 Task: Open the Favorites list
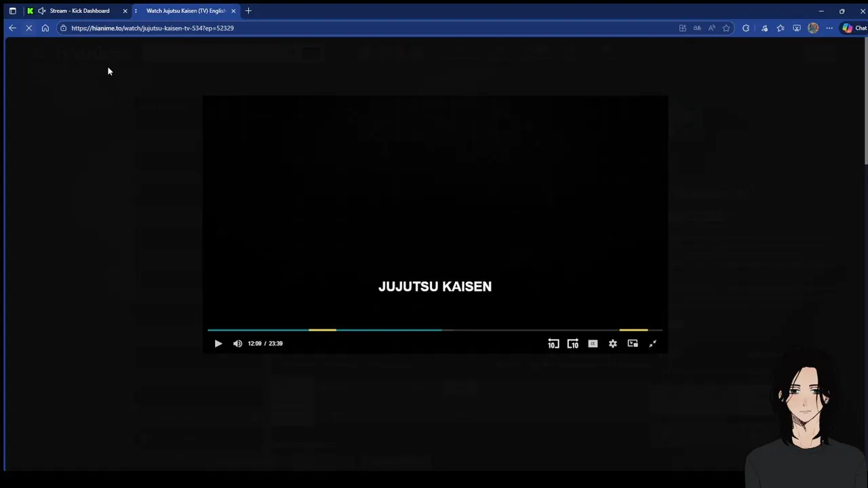[x=781, y=28]
